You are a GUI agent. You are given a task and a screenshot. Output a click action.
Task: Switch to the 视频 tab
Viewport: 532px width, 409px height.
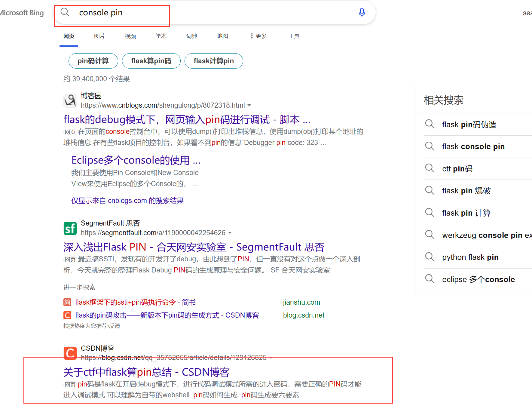click(x=130, y=36)
